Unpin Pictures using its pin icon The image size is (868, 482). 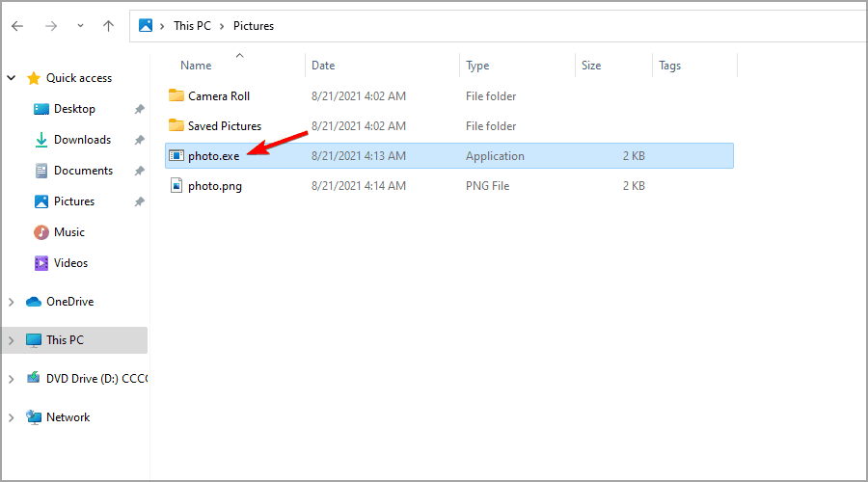[x=140, y=201]
